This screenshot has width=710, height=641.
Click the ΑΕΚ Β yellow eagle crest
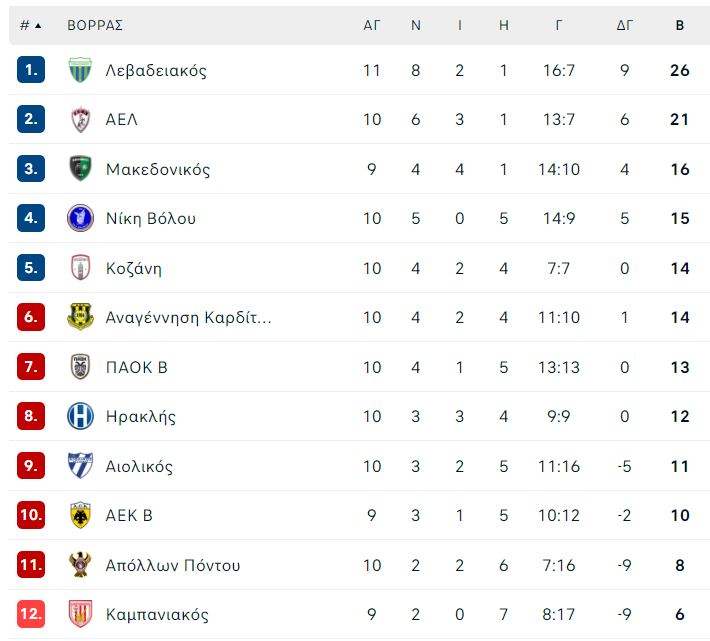point(80,515)
